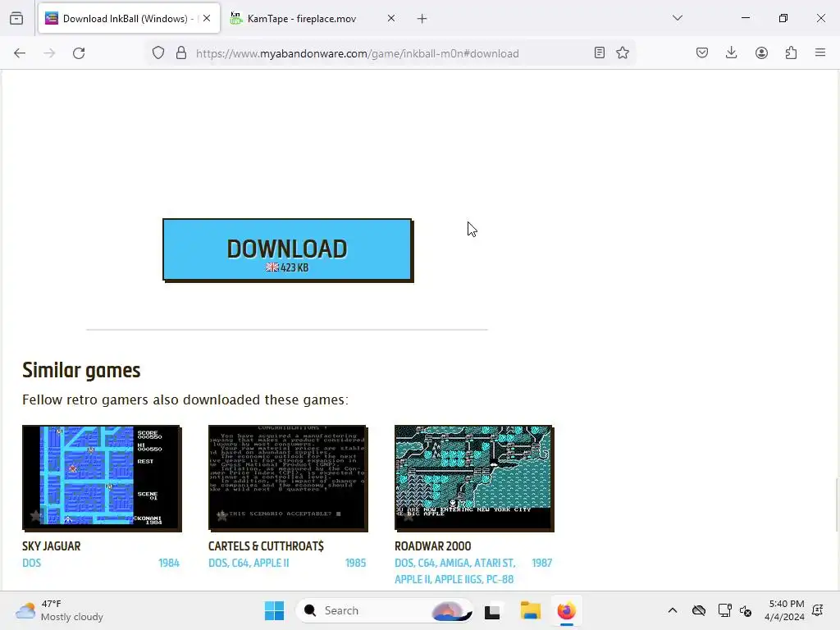840x630 pixels.
Task: Expand the list all tabs dropdown
Action: (x=678, y=18)
